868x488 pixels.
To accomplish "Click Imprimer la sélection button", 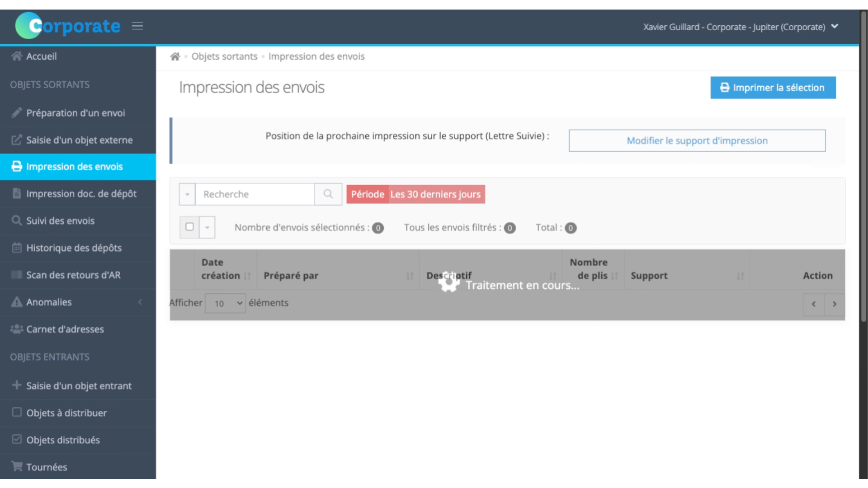I will point(773,88).
